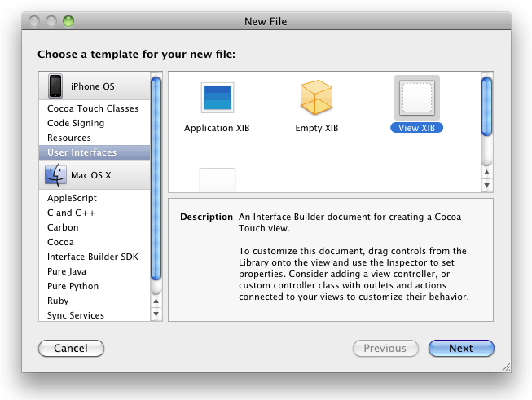The width and height of the screenshot is (532, 400).
Task: Click the iPhone OS section header
Action: click(x=95, y=86)
